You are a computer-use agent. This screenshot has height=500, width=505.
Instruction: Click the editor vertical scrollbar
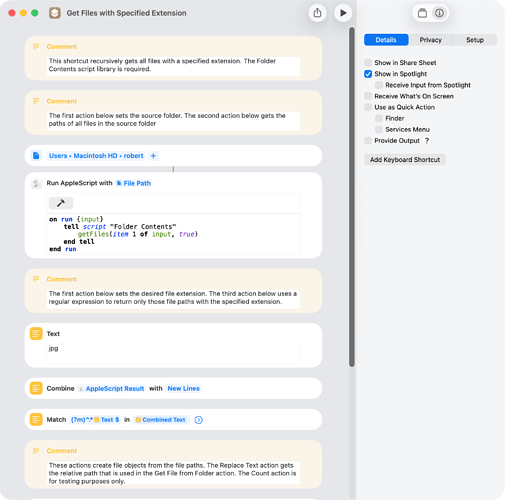click(x=352, y=197)
